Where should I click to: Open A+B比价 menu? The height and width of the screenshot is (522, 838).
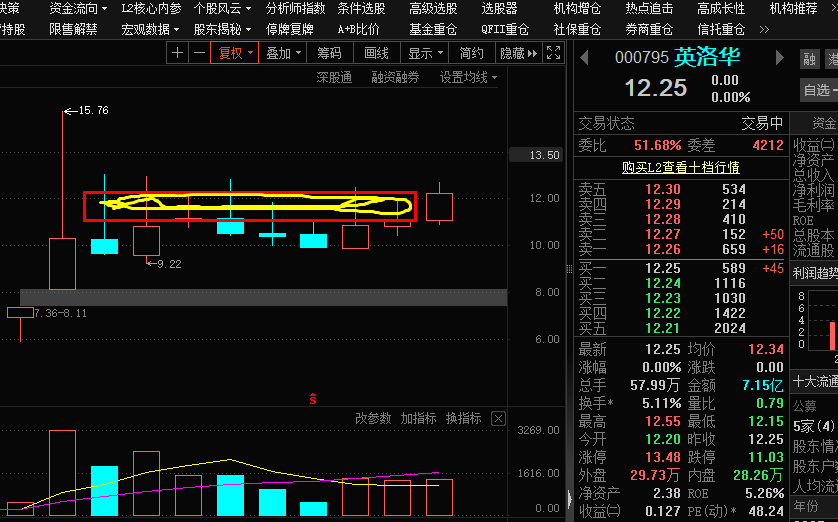pyautogui.click(x=359, y=29)
